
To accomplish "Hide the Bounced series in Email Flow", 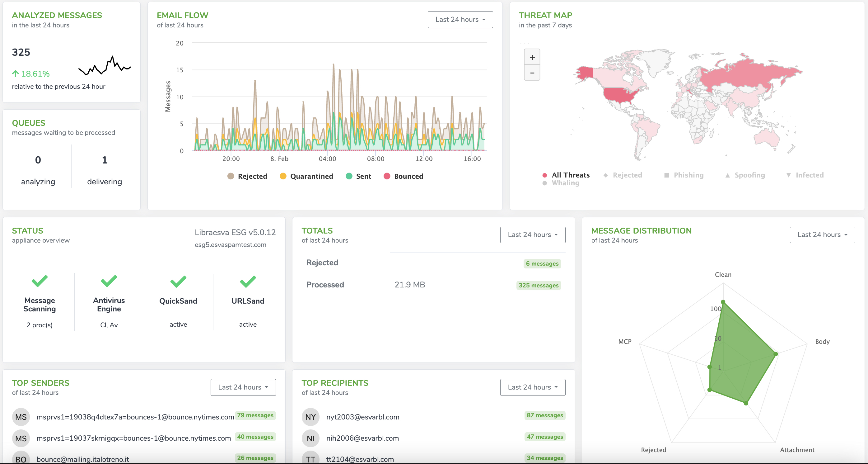I will tap(408, 176).
